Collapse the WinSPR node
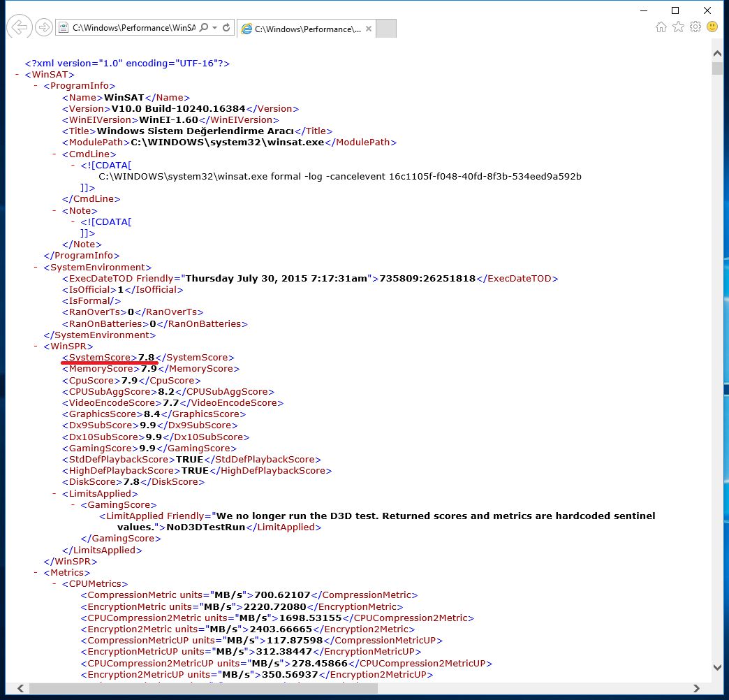The image size is (729, 700). (36, 346)
